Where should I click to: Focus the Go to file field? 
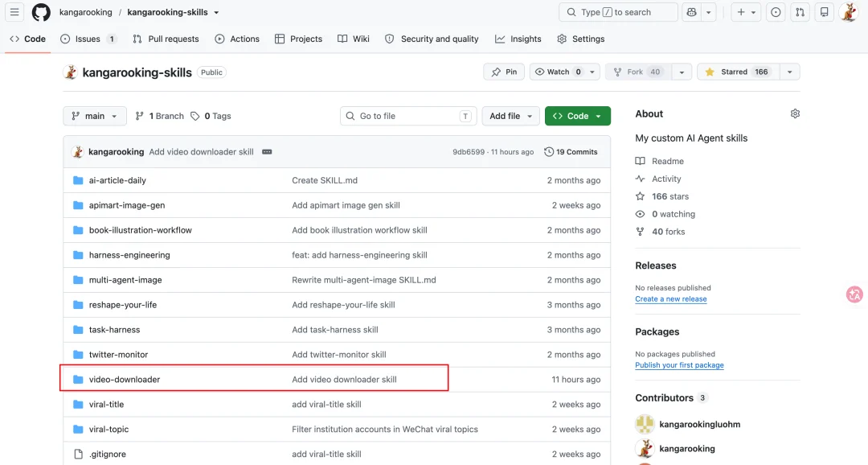point(408,116)
